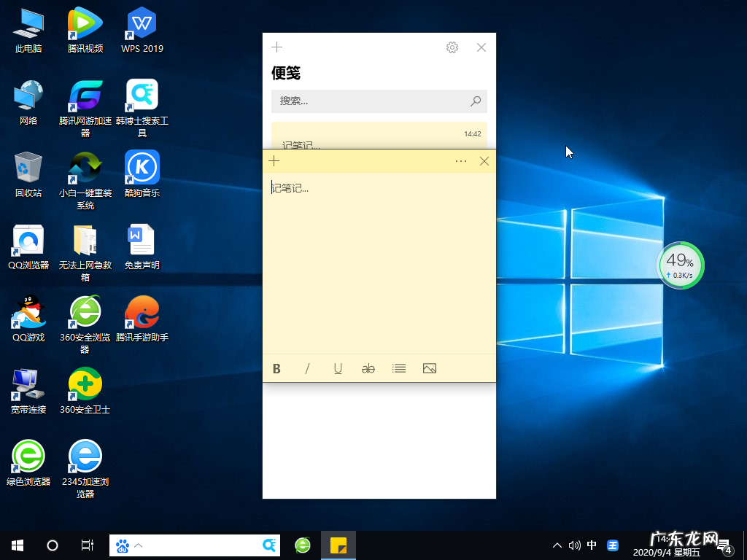Open the note's three-dot options menu
The width and height of the screenshot is (747, 560).
[x=460, y=160]
